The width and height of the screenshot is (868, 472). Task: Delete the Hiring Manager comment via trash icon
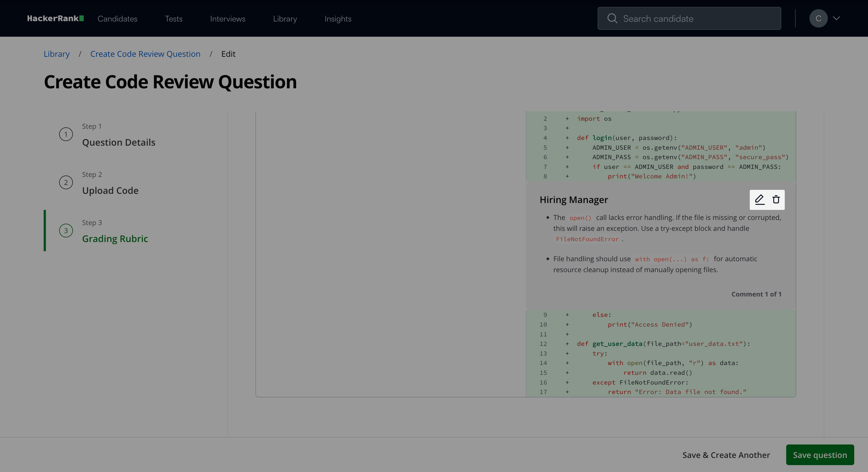tap(776, 200)
